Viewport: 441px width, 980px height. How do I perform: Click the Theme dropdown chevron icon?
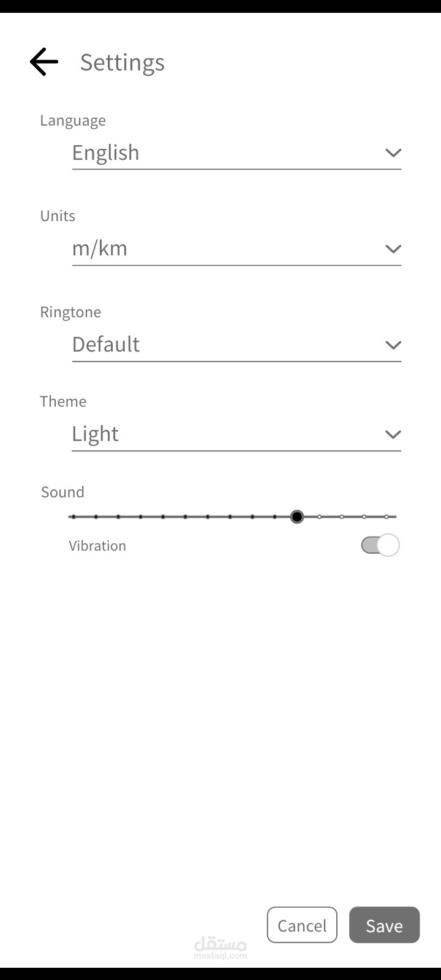pos(393,434)
